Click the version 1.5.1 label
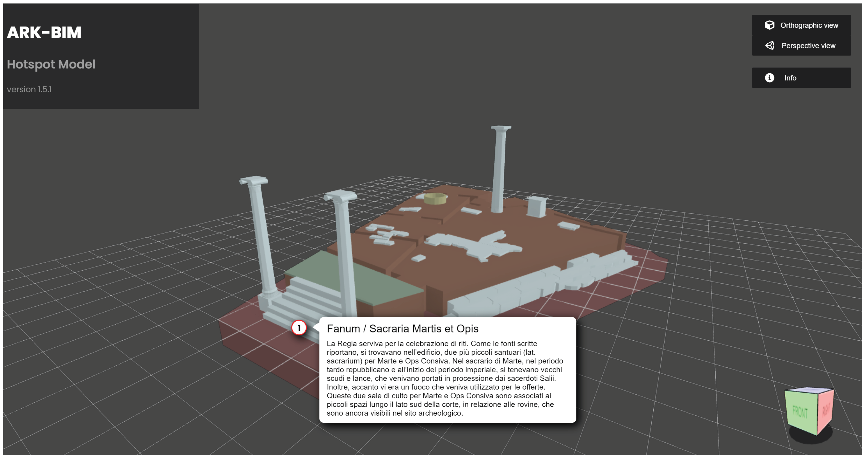 29,89
